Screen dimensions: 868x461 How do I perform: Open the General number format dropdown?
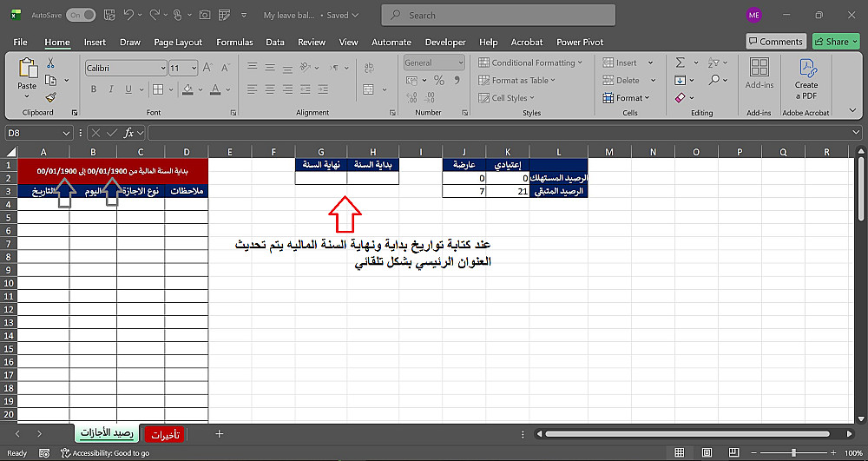461,63
